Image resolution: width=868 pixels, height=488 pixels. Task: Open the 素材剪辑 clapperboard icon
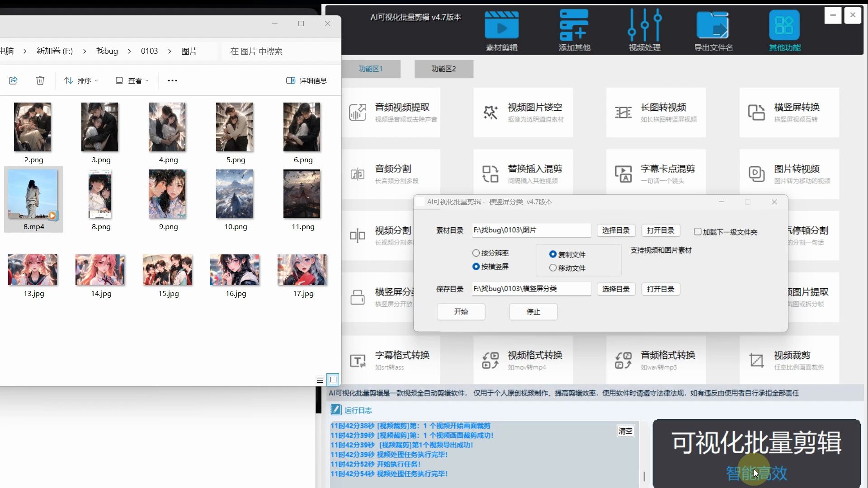(x=501, y=26)
